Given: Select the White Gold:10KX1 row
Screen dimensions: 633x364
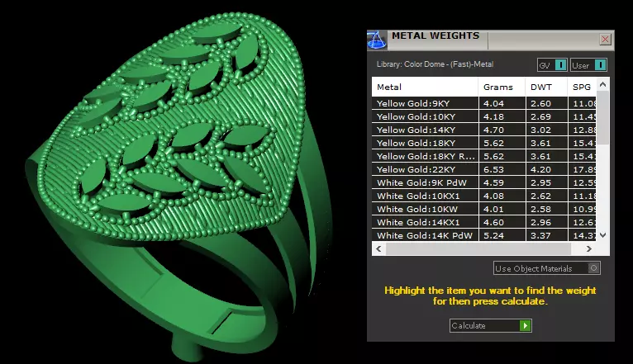Looking at the screenshot, I should pyautogui.click(x=483, y=196).
